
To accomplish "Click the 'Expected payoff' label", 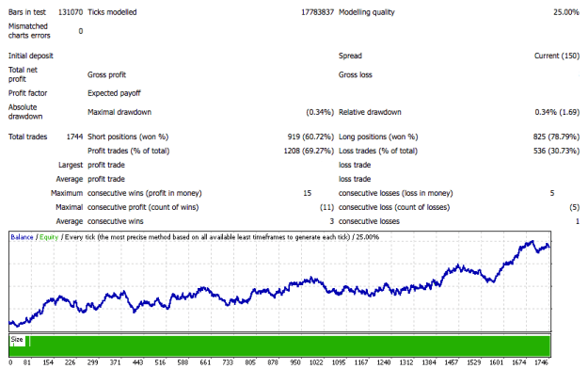I will [x=114, y=93].
